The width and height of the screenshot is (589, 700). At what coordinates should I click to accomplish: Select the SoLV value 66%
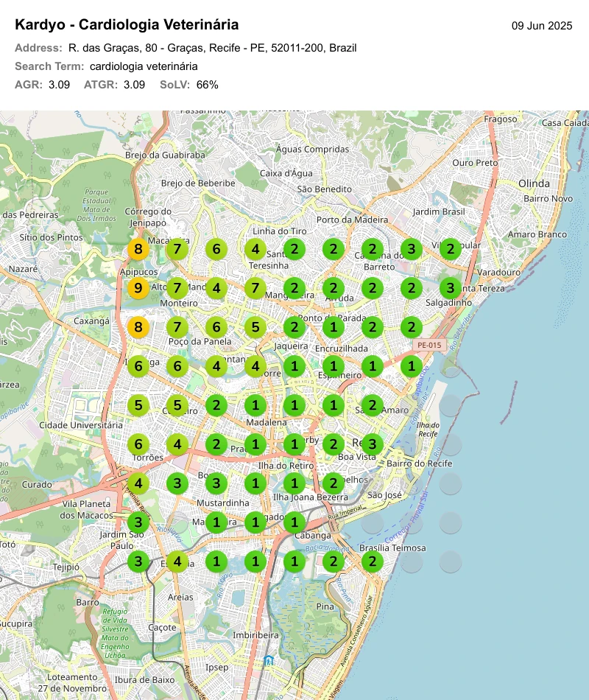click(x=208, y=85)
